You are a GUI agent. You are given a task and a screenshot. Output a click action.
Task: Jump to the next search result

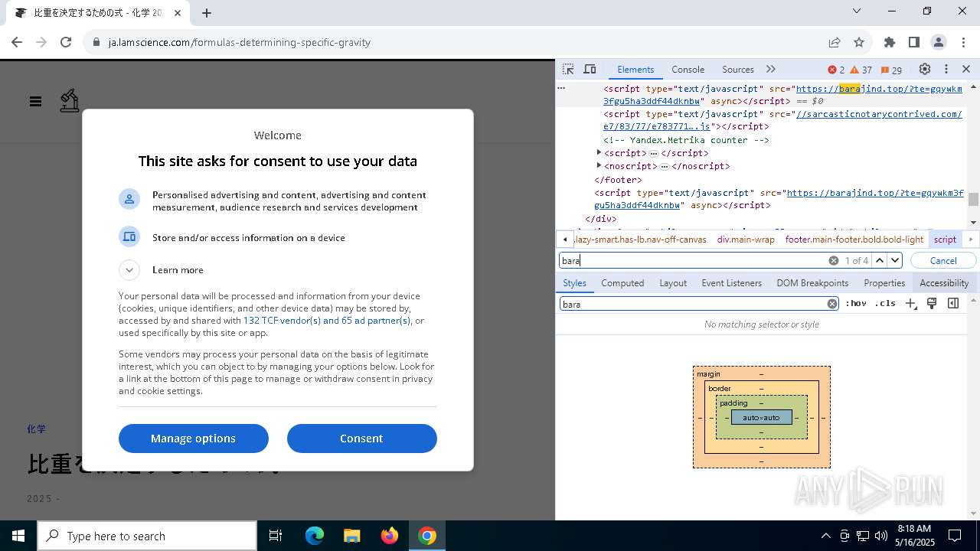pos(895,260)
